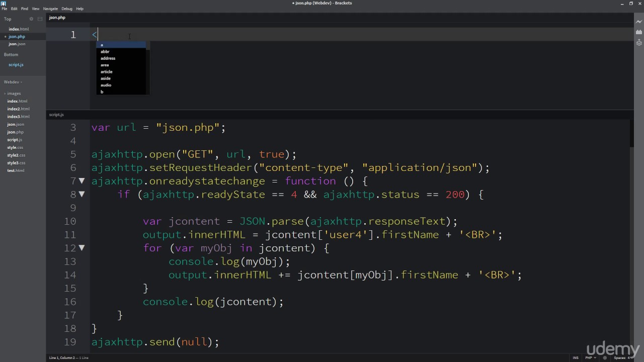The height and width of the screenshot is (362, 644).
Task: Choose 'area' from the autocomplete list
Action: [x=121, y=65]
